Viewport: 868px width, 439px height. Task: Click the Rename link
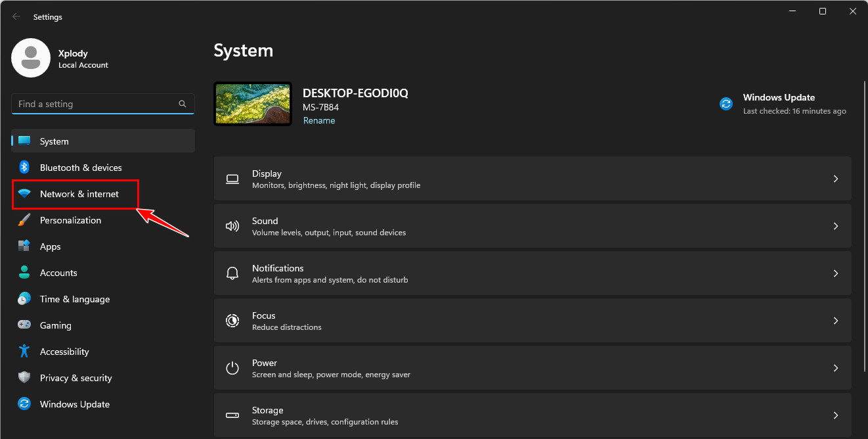click(x=319, y=121)
